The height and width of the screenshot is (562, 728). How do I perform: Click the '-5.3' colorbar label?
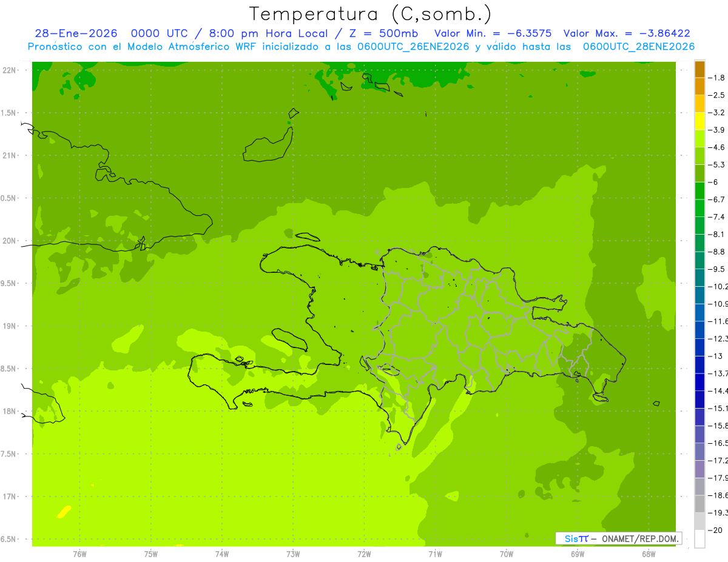pyautogui.click(x=716, y=164)
